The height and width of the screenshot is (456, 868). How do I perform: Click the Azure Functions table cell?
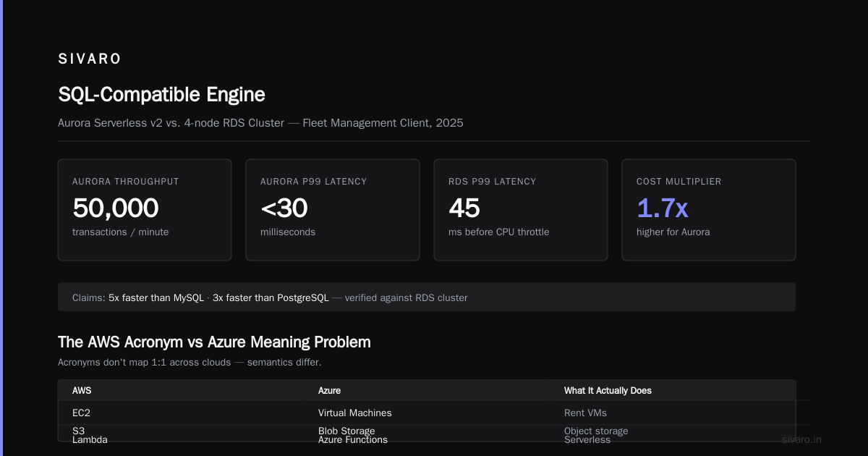coord(353,439)
